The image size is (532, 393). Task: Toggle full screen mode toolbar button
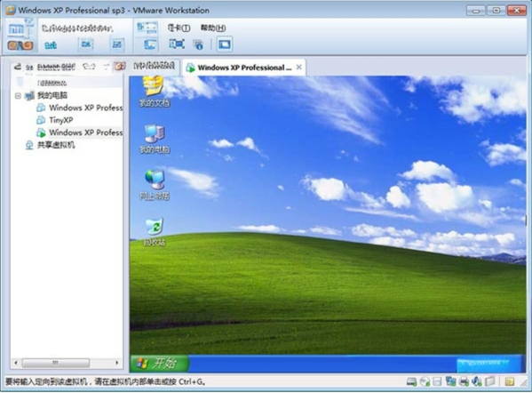[177, 44]
